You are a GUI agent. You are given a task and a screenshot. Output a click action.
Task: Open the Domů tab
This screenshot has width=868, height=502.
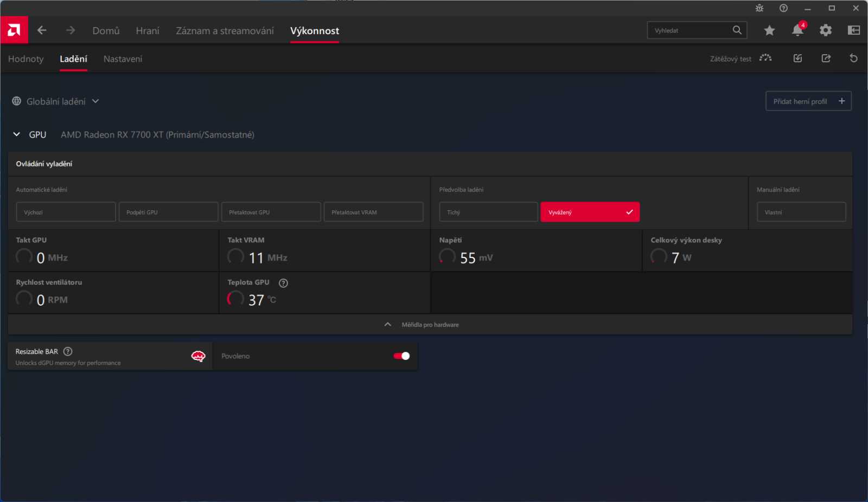[106, 31]
